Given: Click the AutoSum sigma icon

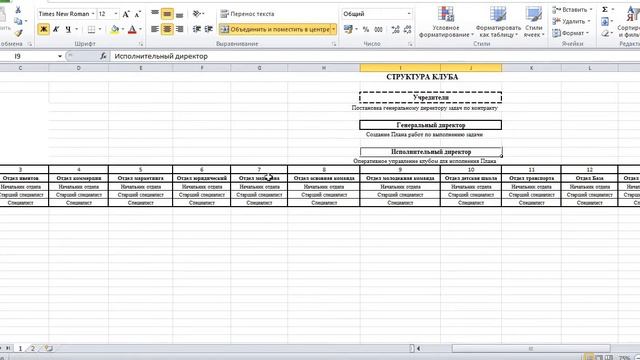Looking at the screenshot, I should tap(605, 9).
